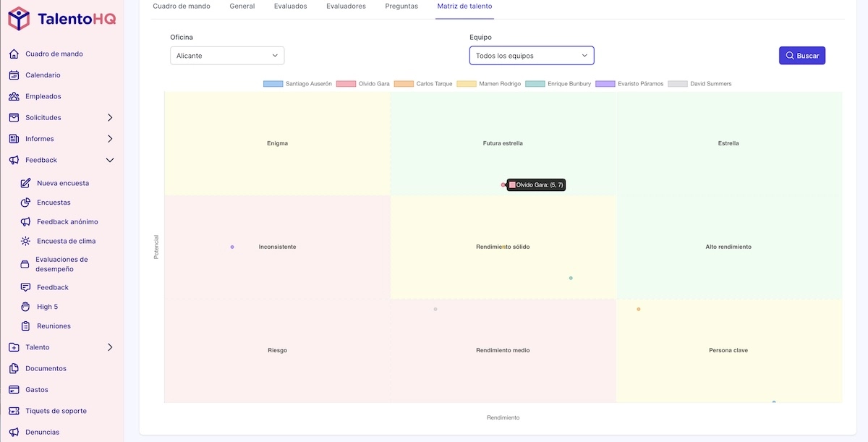Open the Equipo dropdown Todos los equipos
Image resolution: width=868 pixels, height=442 pixels.
click(x=532, y=55)
